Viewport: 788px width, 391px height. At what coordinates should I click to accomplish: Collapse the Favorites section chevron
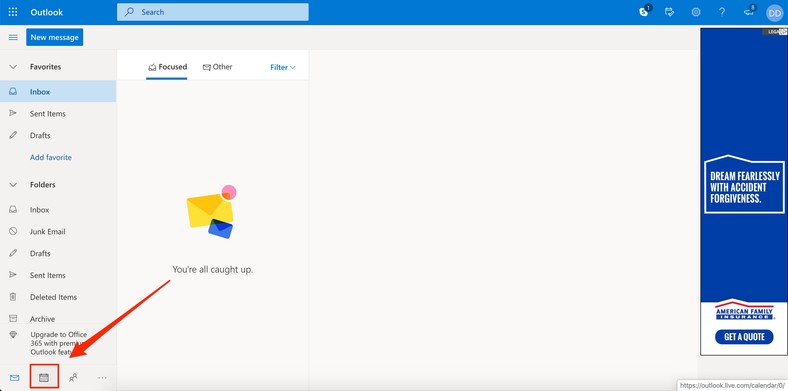pos(14,67)
